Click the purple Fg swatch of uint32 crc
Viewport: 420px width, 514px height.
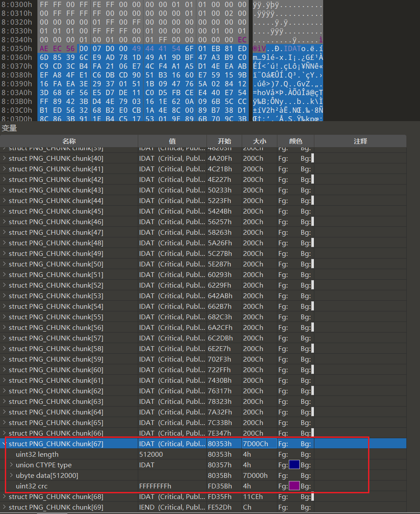[294, 486]
